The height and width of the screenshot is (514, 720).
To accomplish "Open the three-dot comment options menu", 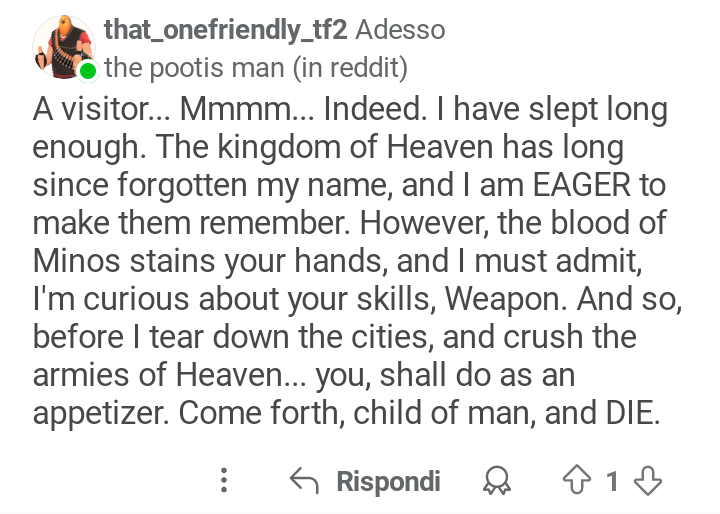I will click(x=224, y=480).
